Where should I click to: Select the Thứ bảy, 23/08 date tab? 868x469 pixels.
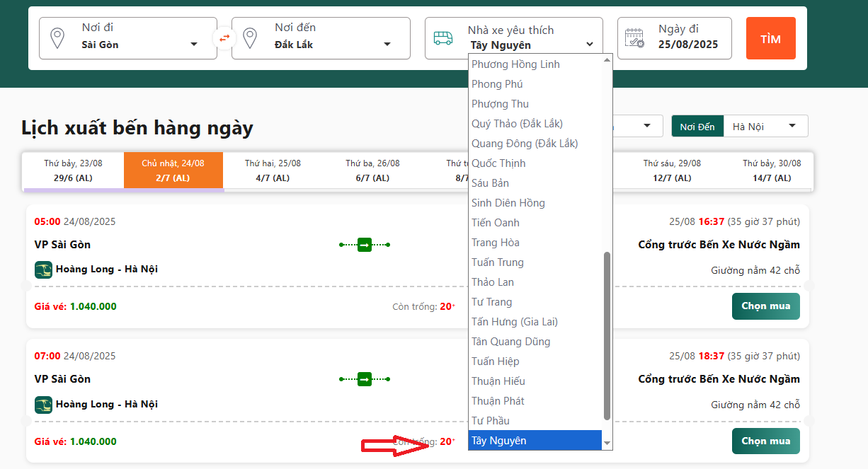pos(73,170)
